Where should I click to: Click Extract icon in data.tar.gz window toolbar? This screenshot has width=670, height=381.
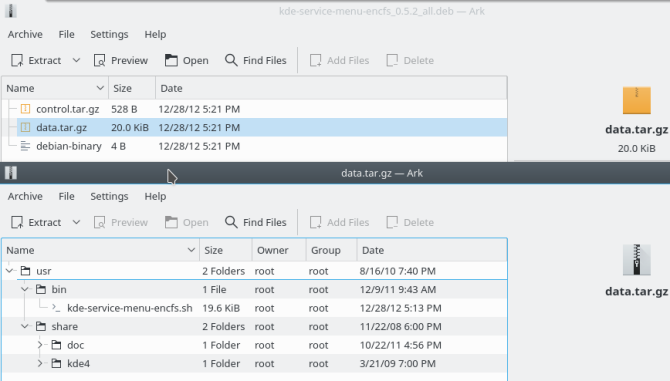click(x=17, y=223)
